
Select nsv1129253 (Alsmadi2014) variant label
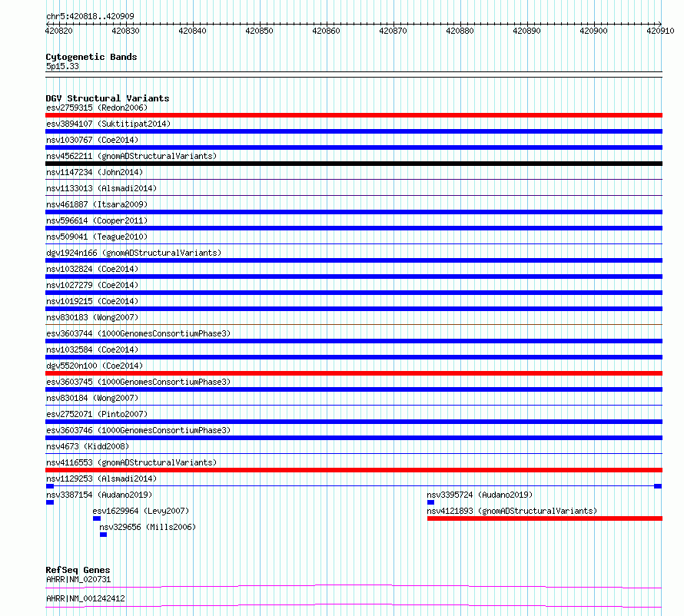click(x=101, y=479)
